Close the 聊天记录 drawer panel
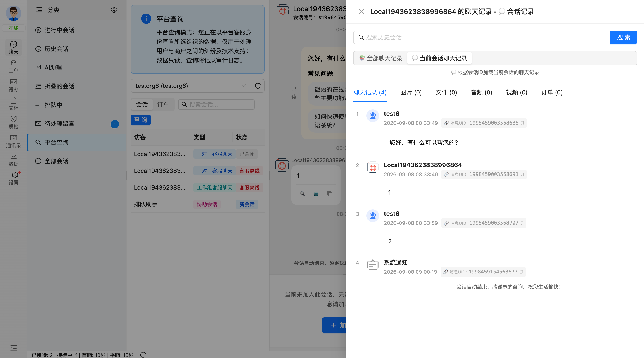Viewport: 644px width, 358px height. tap(362, 11)
